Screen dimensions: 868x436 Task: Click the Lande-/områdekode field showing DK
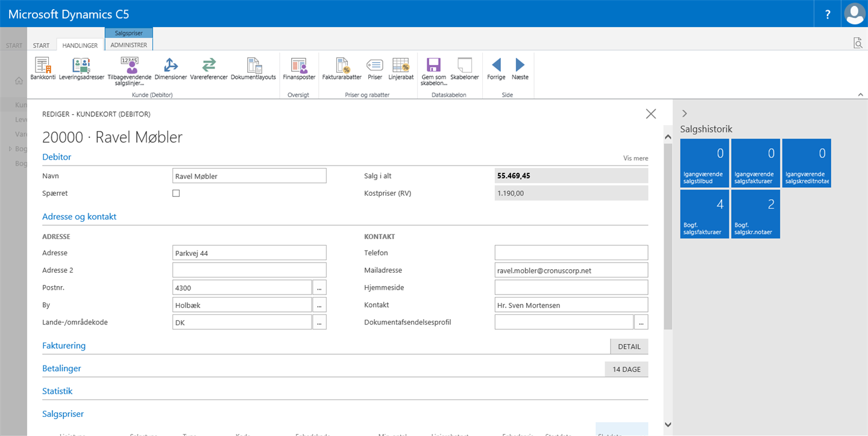tap(242, 322)
